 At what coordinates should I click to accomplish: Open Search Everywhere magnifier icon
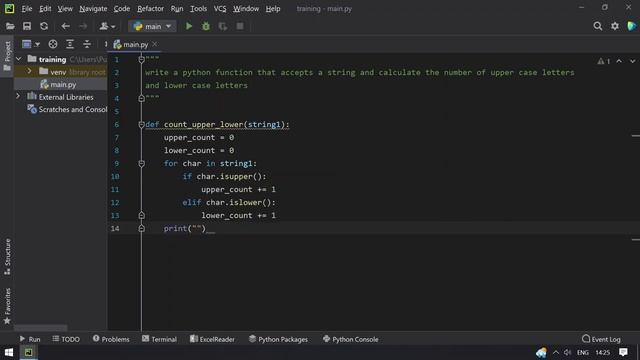point(598,27)
